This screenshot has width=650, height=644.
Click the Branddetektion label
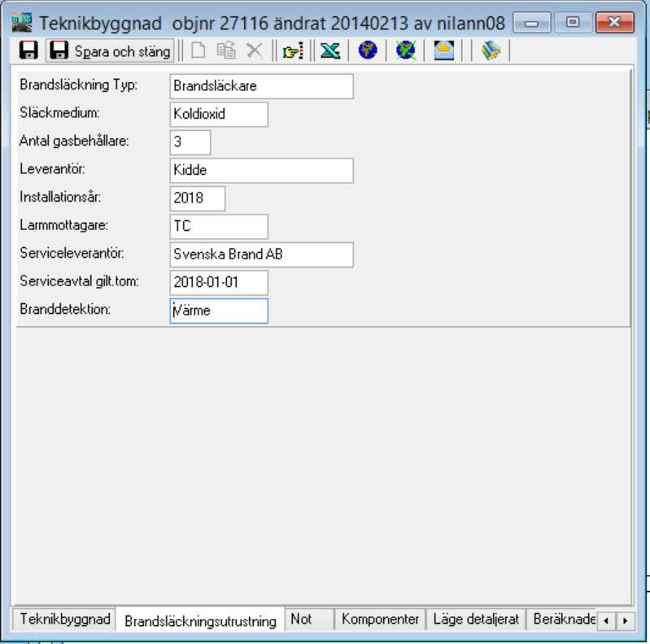pos(65,310)
